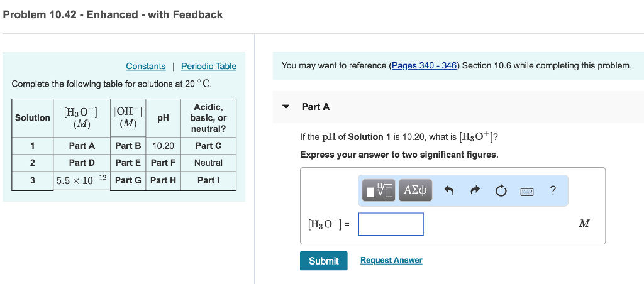644x284 pixels.
Task: Open the Constants link
Action: 146,66
